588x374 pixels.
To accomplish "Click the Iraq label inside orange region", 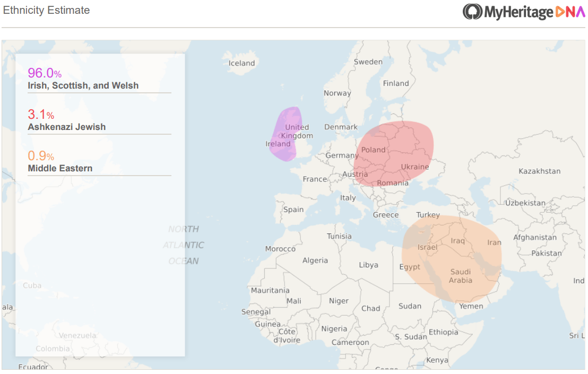I will tap(457, 241).
